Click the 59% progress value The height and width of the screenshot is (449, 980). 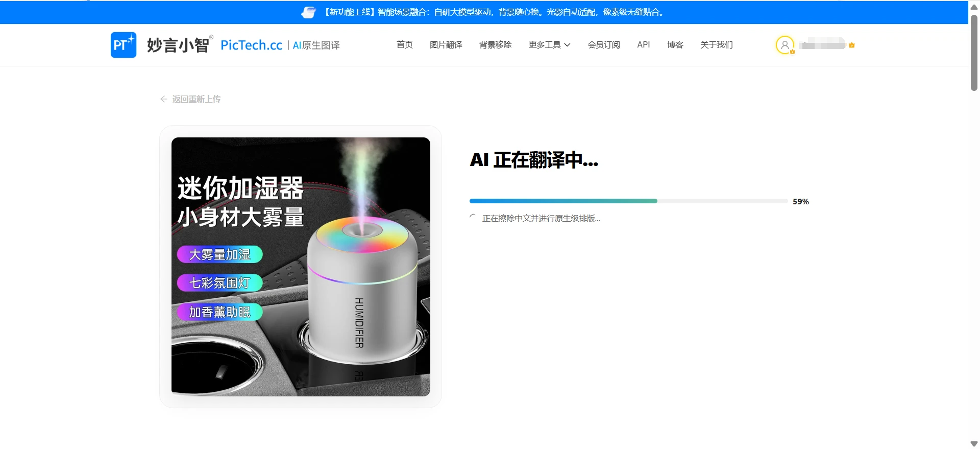tap(801, 202)
